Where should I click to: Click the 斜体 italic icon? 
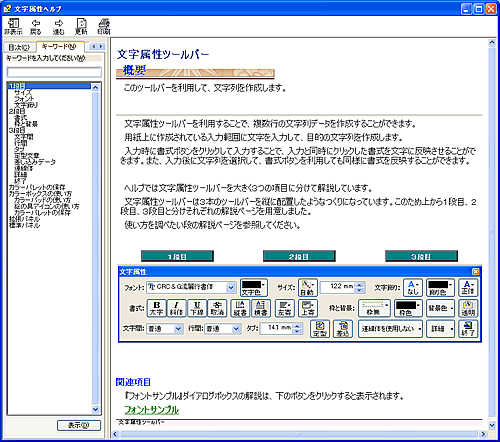pyautogui.click(x=176, y=308)
